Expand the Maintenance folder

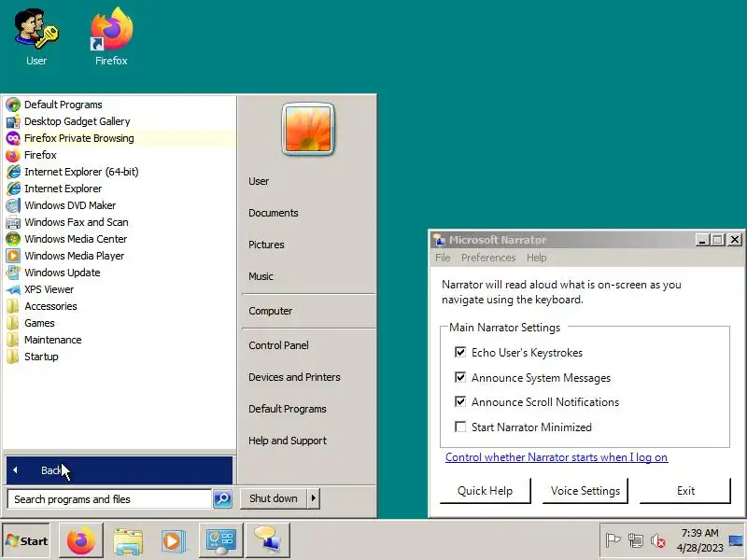(x=120, y=340)
